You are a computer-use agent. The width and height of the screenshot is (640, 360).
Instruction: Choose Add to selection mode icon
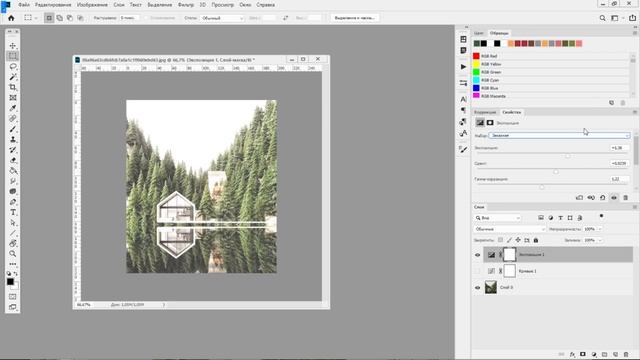pos(60,18)
